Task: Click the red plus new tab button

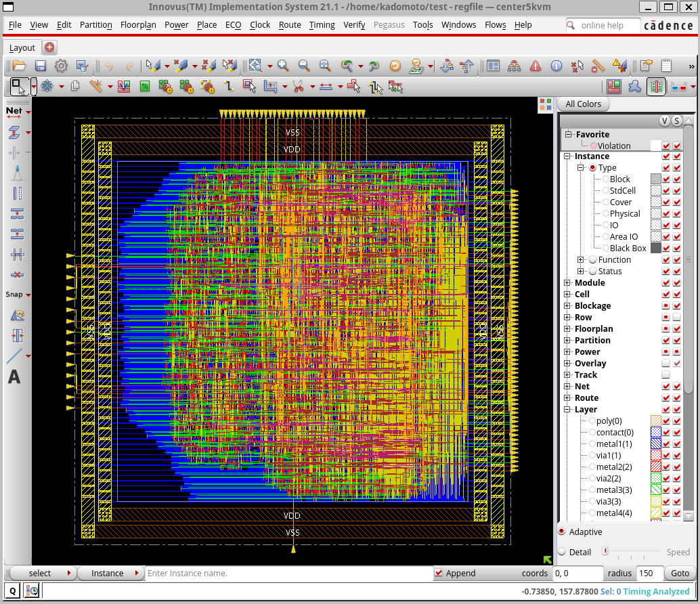Action: (49, 47)
